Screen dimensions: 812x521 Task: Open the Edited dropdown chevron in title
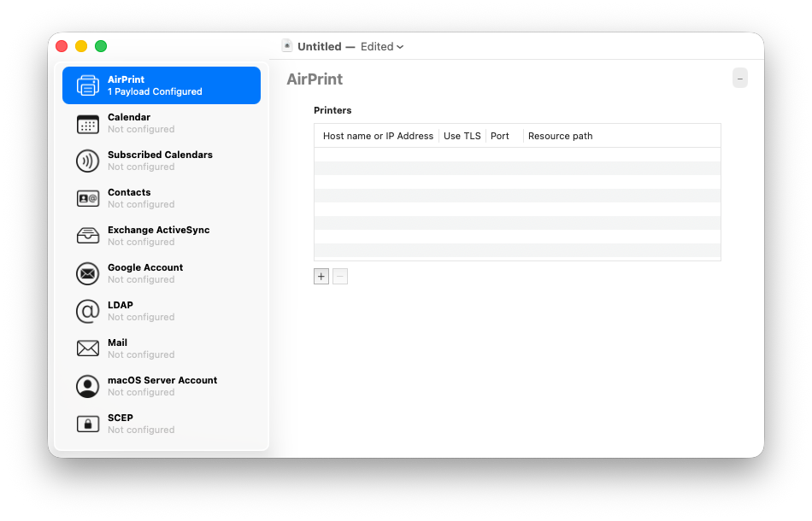(x=400, y=47)
